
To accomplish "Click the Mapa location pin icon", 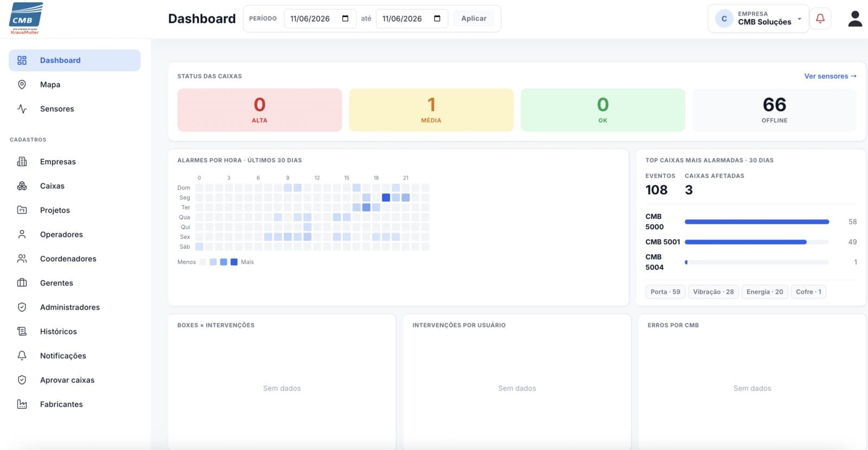I will tap(22, 85).
